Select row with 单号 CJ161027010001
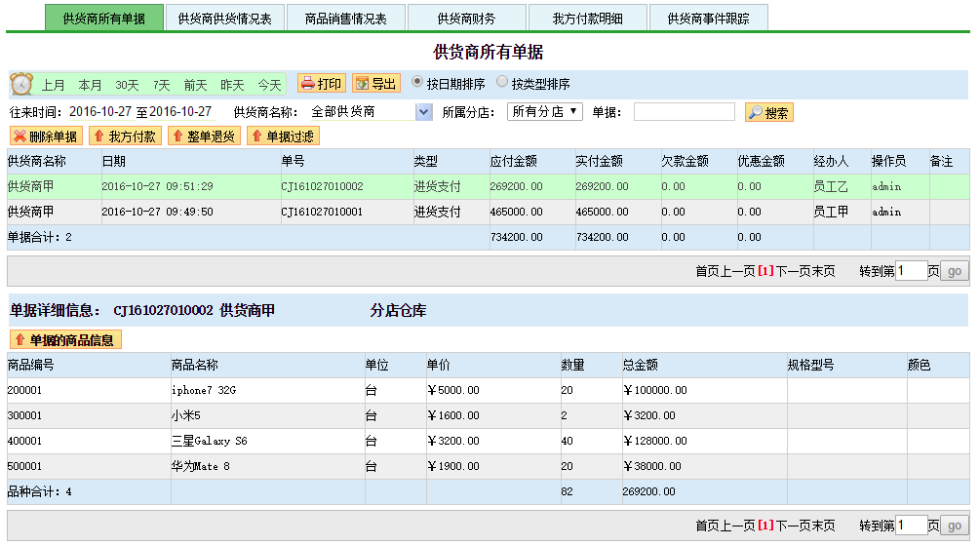980x546 pixels. point(322,212)
